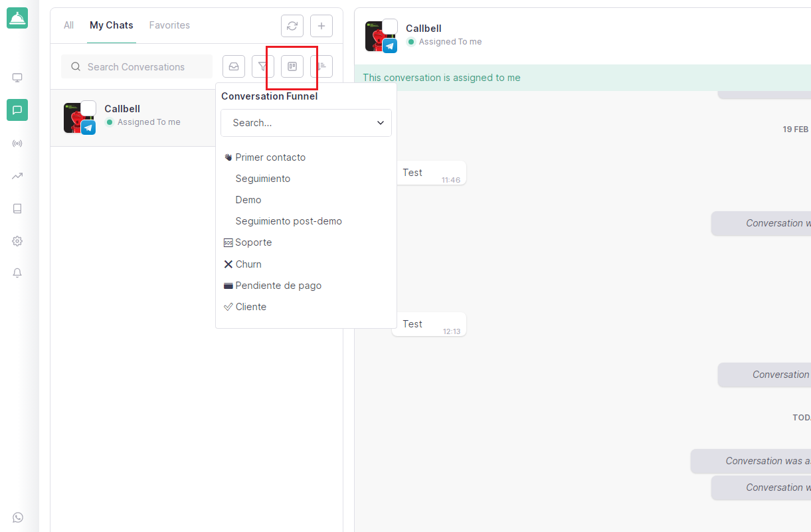Screen dimensions: 811x532
Task: Switch to the All tab
Action: click(68, 25)
